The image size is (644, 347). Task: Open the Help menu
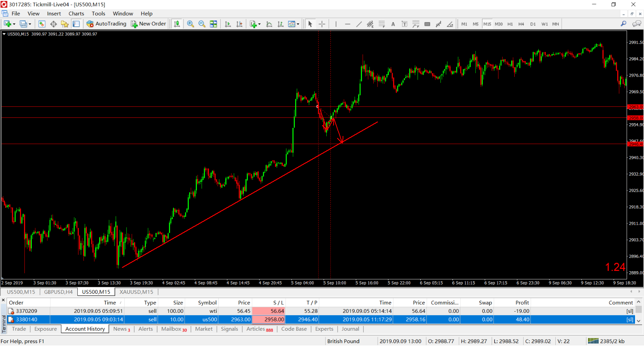146,14
